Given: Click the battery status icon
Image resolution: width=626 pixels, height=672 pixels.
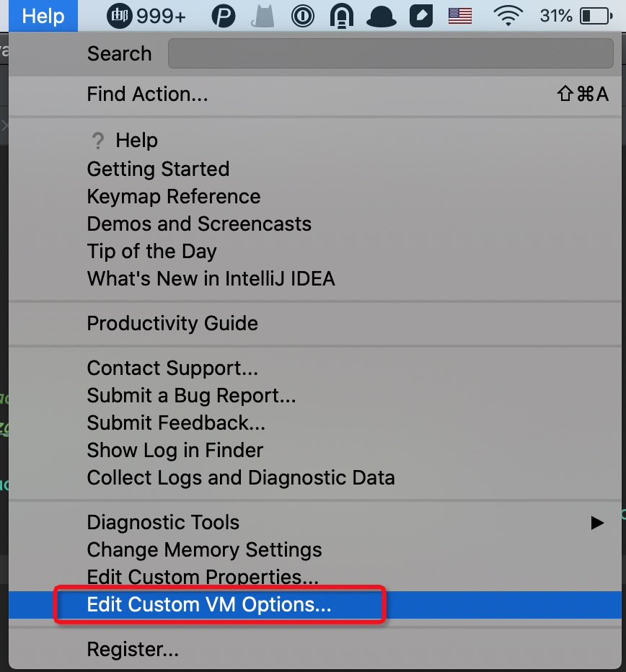Looking at the screenshot, I should tap(596, 17).
